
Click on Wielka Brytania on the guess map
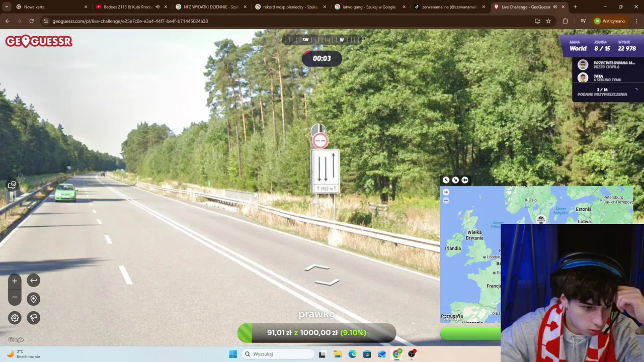pyautogui.click(x=474, y=235)
